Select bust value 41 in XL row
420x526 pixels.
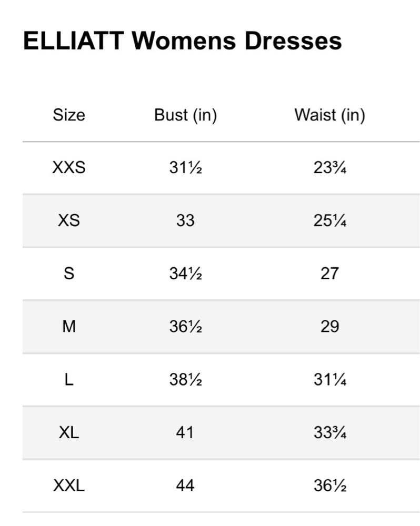pos(185,432)
